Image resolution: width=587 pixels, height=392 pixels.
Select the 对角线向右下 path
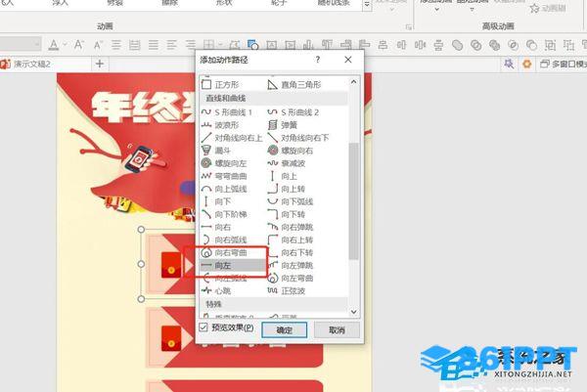pos(298,138)
